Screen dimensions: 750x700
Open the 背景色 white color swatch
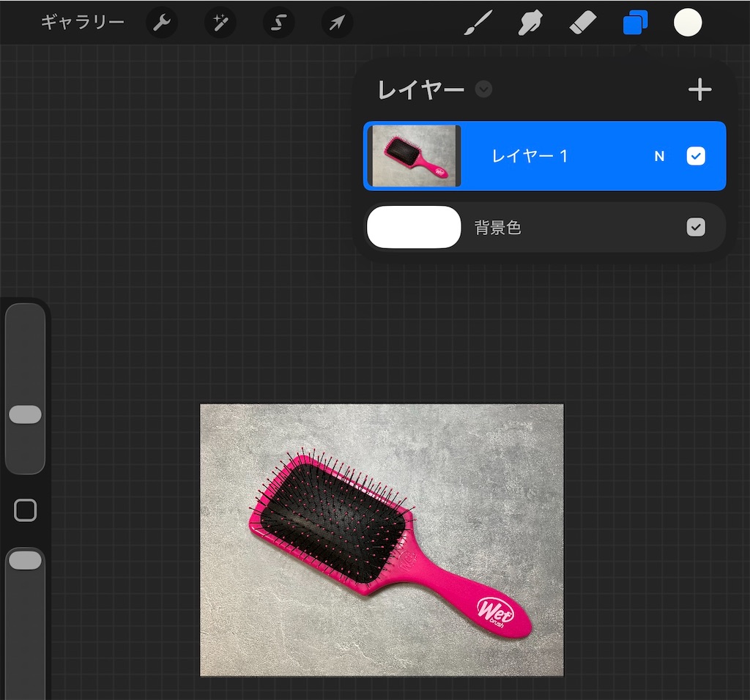click(415, 227)
